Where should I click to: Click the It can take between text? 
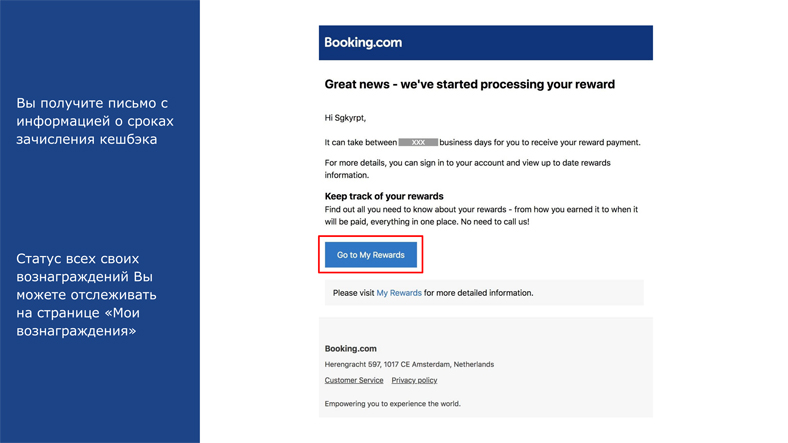click(x=360, y=143)
